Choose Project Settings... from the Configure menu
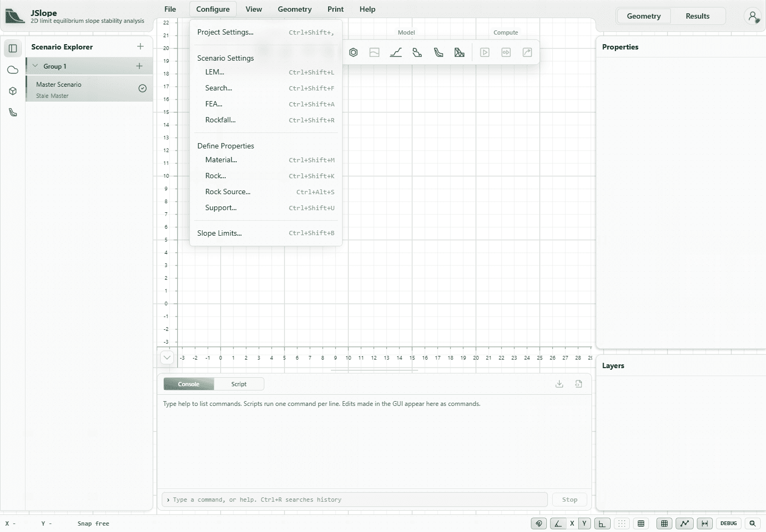The height and width of the screenshot is (532, 766). click(x=265, y=32)
